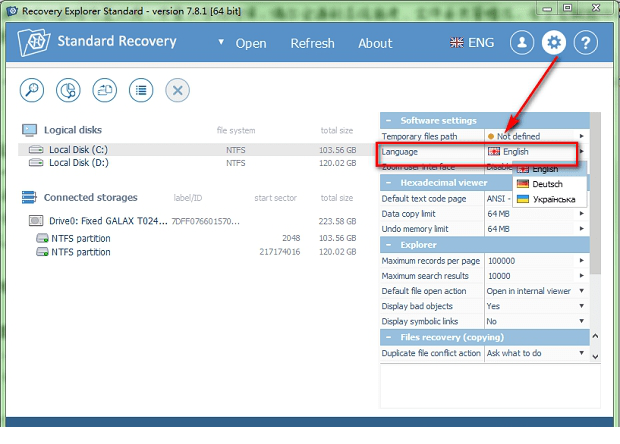Click the first NTFS partition icon
Image resolution: width=620 pixels, height=444 pixels.
click(x=42, y=238)
